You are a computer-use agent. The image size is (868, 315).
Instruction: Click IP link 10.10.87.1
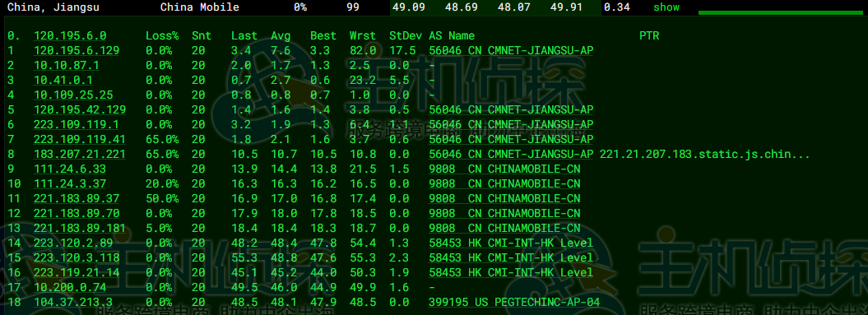coord(67,65)
